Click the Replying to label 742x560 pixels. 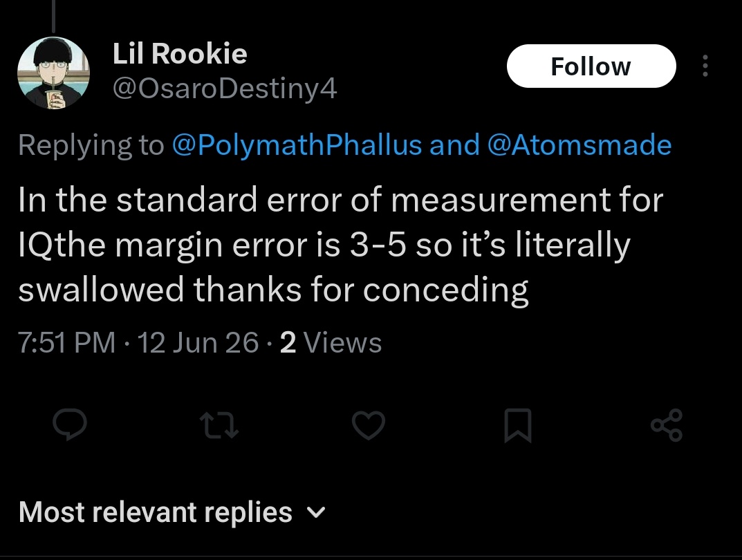pos(91,145)
